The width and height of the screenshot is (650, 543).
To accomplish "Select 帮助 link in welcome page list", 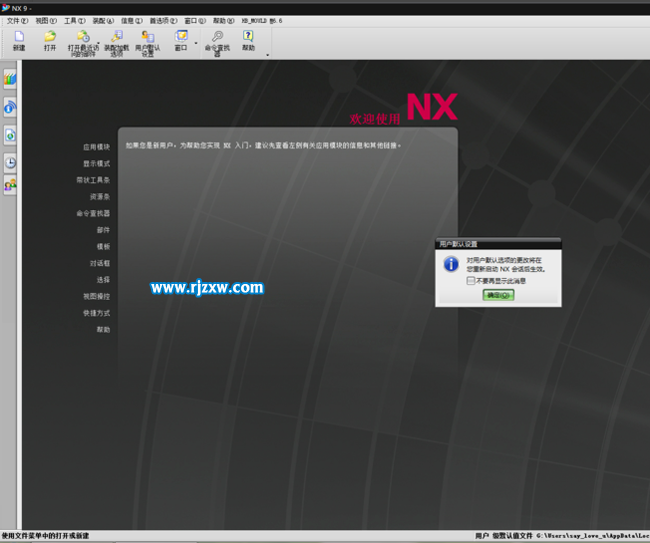I will [103, 330].
